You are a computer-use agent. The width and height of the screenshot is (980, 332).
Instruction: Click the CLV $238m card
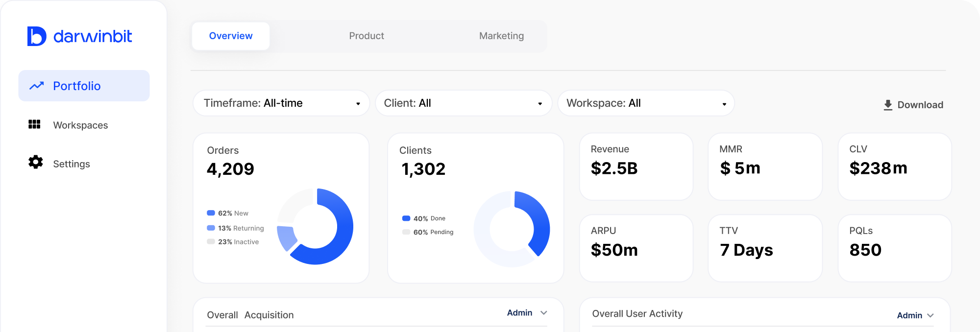coord(895,166)
